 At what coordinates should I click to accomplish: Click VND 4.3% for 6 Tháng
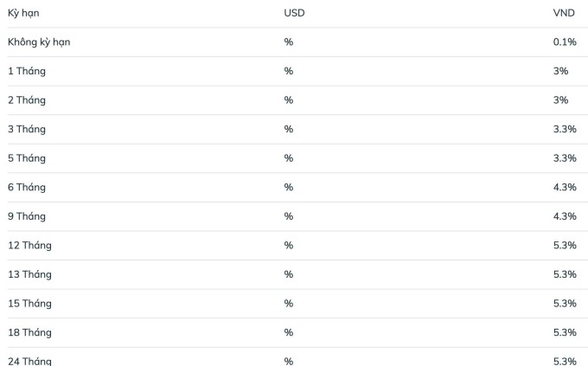pos(565,187)
